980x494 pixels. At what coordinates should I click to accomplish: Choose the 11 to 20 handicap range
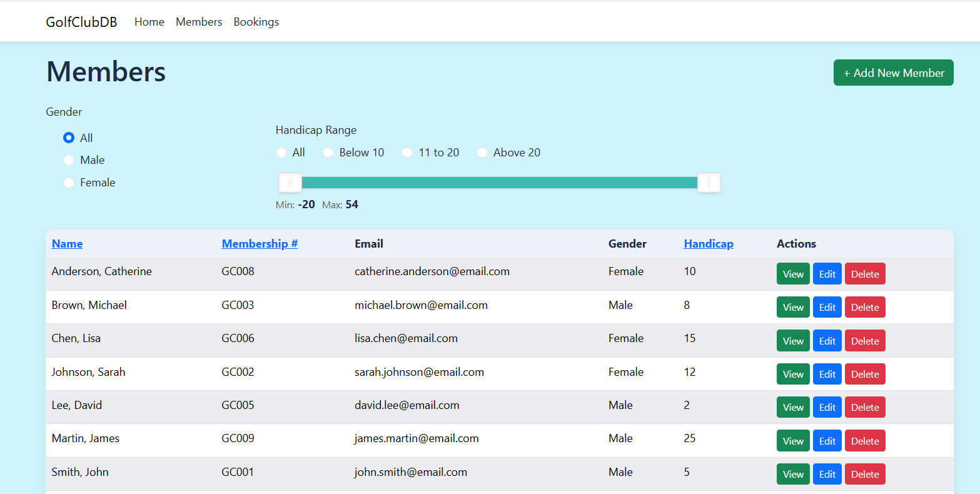pos(407,153)
